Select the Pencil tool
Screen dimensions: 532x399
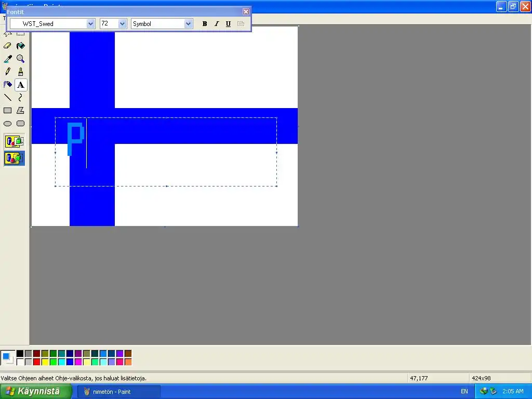7,72
